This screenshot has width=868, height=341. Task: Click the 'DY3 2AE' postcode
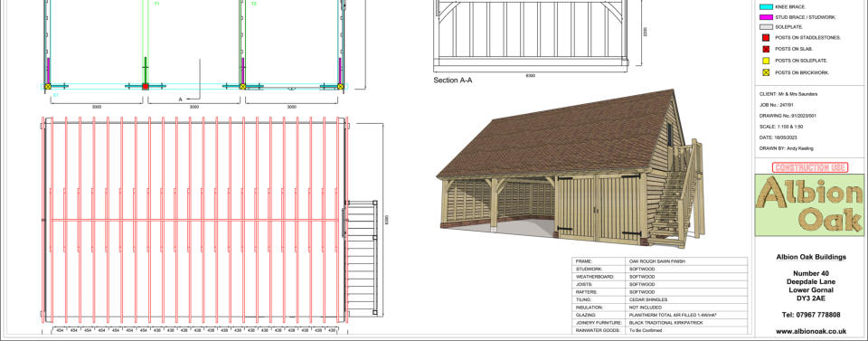coord(811,298)
